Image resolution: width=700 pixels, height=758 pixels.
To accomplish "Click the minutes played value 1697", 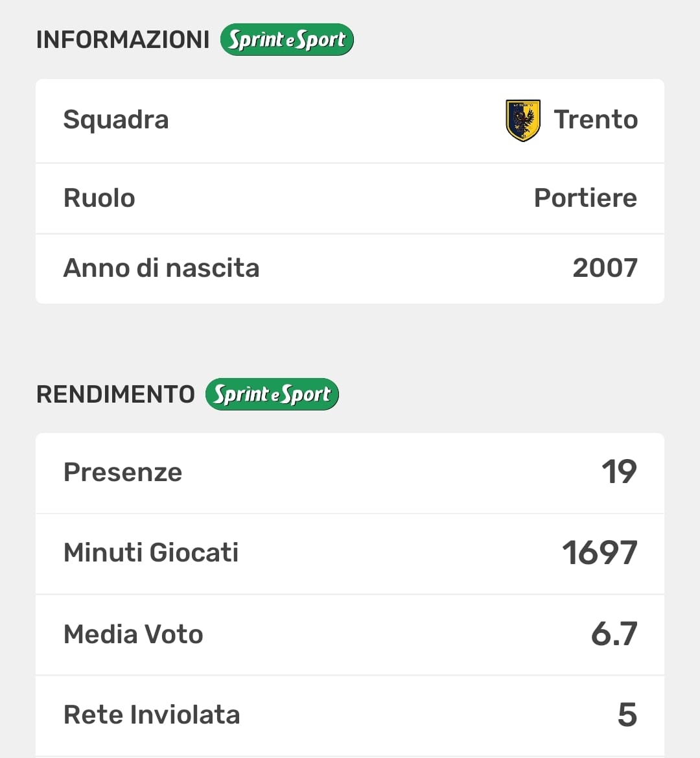I will [600, 553].
